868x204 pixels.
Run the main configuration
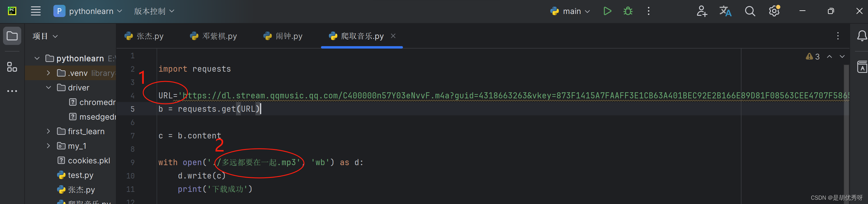[607, 11]
